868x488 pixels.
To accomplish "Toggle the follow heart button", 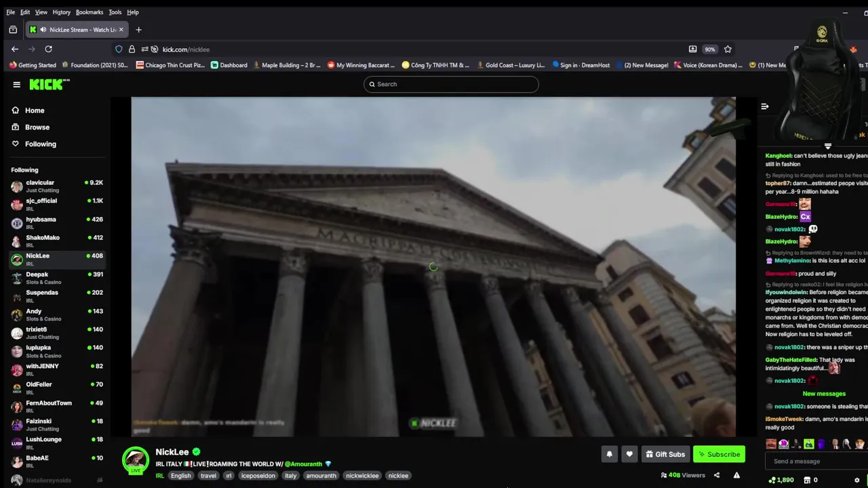I will tap(629, 454).
